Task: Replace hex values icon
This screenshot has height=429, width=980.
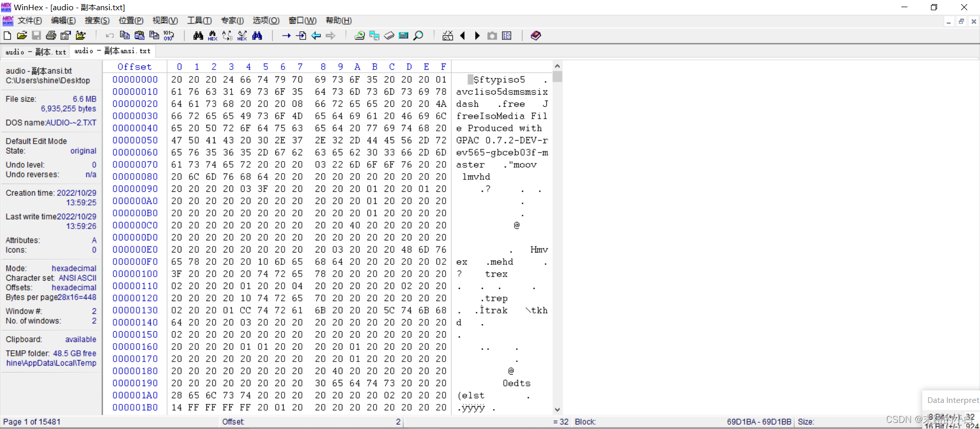Action: [x=242, y=35]
